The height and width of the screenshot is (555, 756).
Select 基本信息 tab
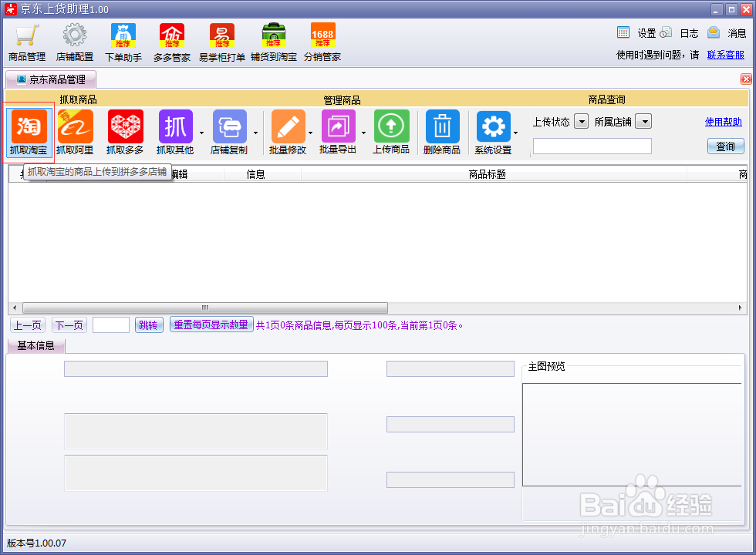(x=36, y=345)
